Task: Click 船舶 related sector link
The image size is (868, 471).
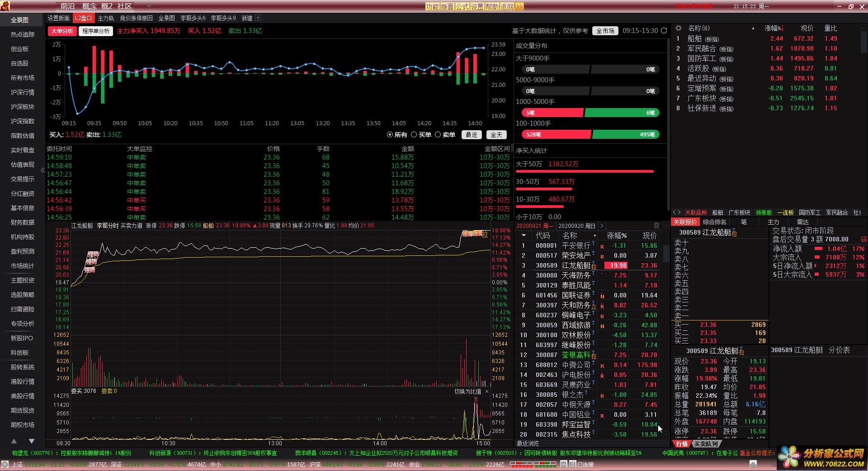Action: 717,212
